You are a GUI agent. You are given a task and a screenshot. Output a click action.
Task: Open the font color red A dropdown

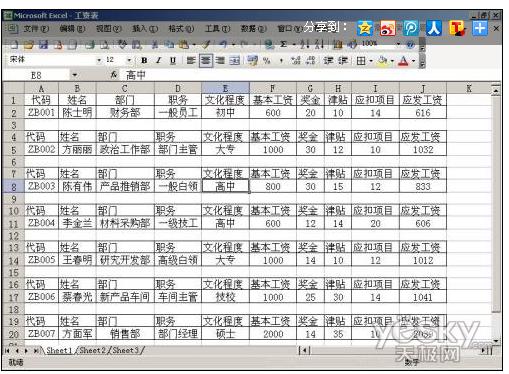coord(413,61)
